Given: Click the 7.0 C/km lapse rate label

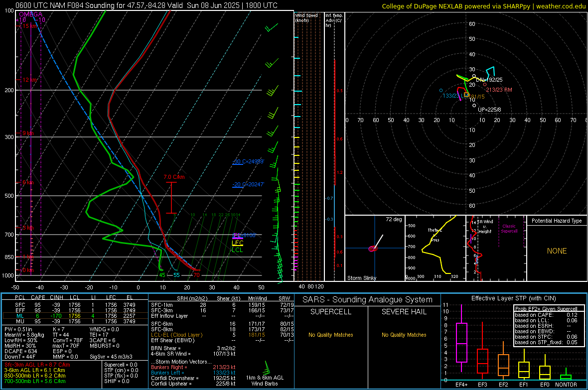Looking at the screenshot, I should click(x=174, y=177).
